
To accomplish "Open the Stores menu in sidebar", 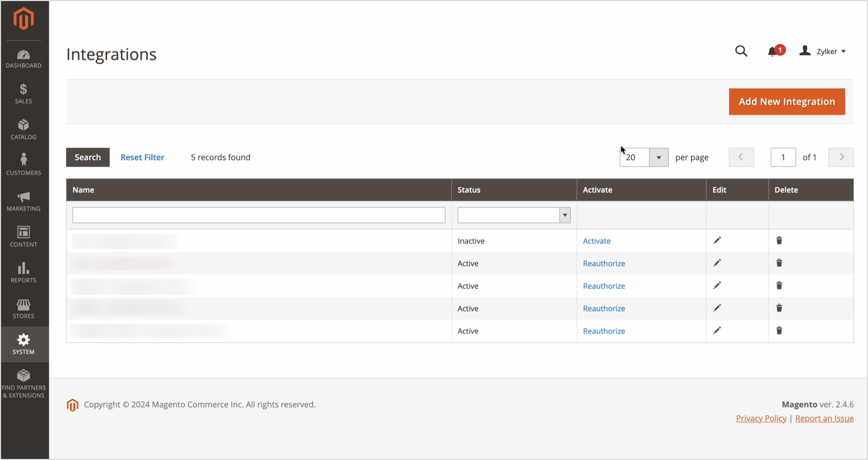I will pyautogui.click(x=24, y=309).
